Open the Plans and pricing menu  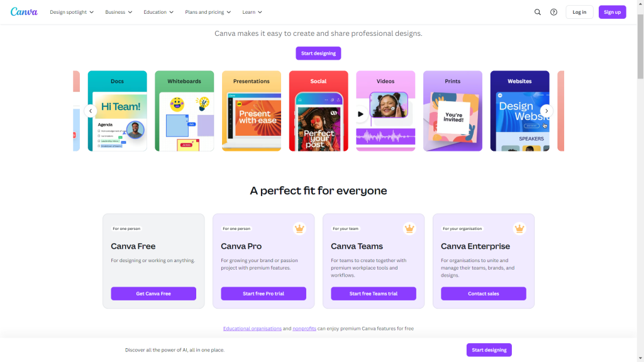[x=208, y=12]
